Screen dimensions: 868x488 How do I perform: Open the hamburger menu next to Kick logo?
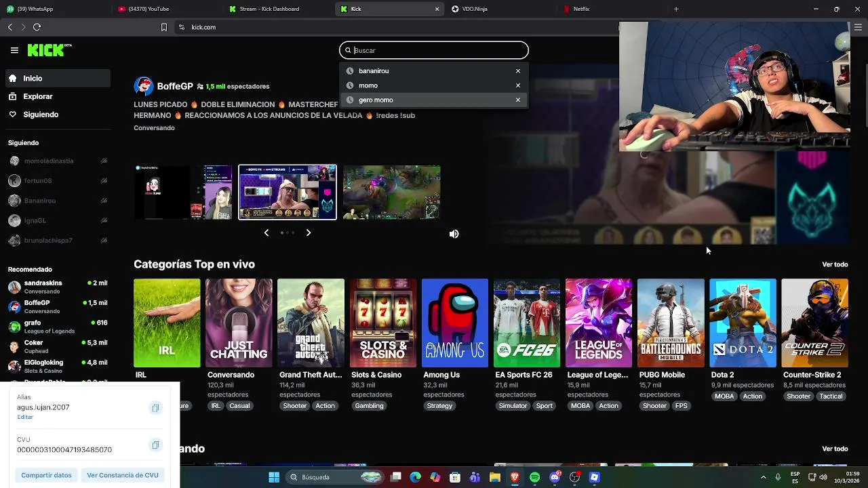14,50
